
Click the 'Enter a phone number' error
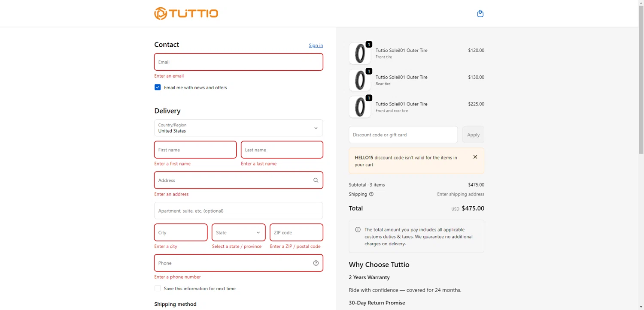click(177, 277)
